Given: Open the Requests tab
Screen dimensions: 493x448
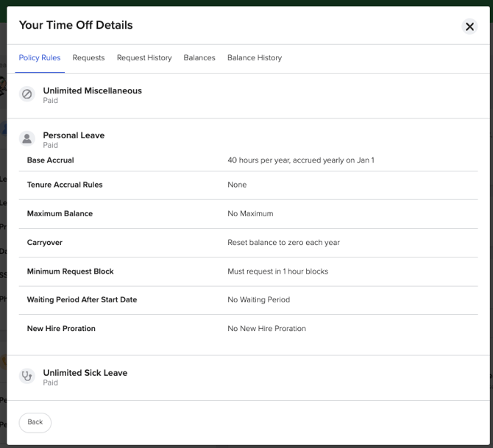Looking at the screenshot, I should pos(88,58).
